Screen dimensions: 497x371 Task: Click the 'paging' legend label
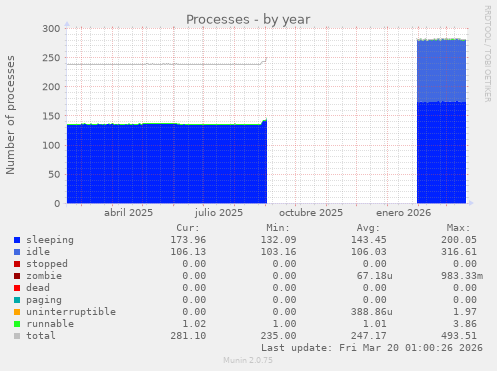click(44, 300)
